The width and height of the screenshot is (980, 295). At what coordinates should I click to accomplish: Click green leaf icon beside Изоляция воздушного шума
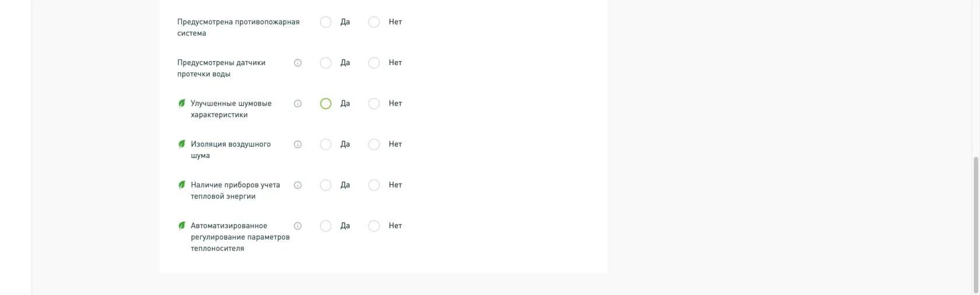[182, 144]
